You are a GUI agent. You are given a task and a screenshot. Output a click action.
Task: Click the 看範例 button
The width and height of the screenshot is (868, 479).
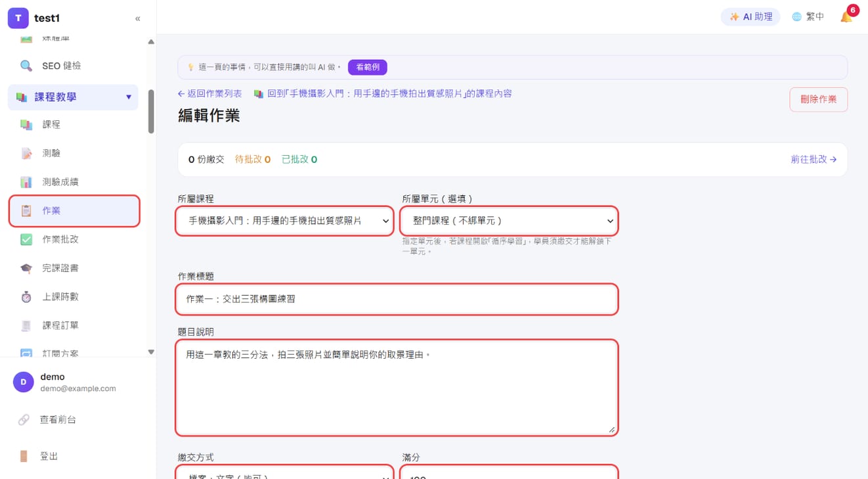pos(368,67)
